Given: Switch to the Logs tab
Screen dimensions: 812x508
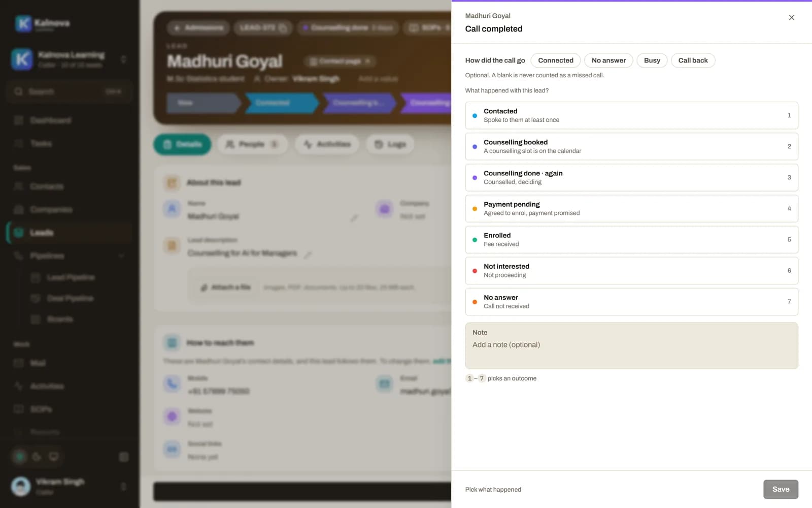Looking at the screenshot, I should pyautogui.click(x=390, y=144).
